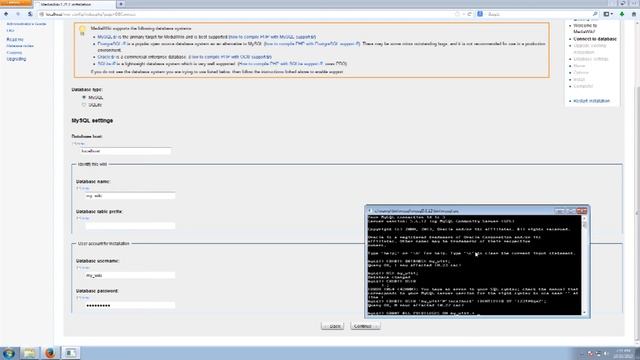The height and width of the screenshot is (360, 640).
Task: Select the SQLite database type
Action: pyautogui.click(x=84, y=105)
